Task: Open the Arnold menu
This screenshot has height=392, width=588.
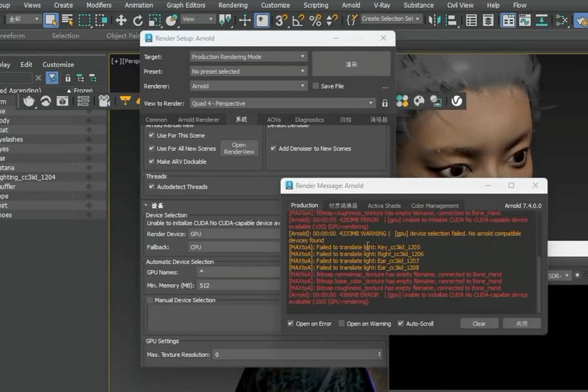Action: point(351,5)
